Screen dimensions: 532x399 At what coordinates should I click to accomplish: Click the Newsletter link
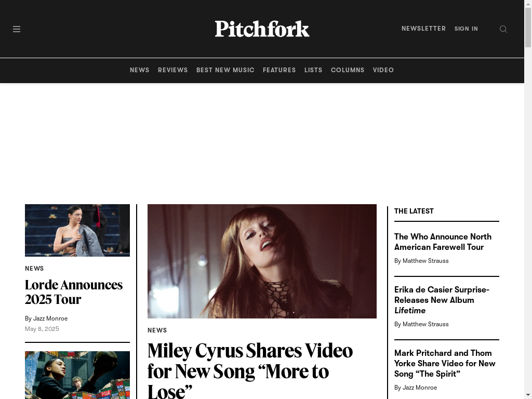423,29
